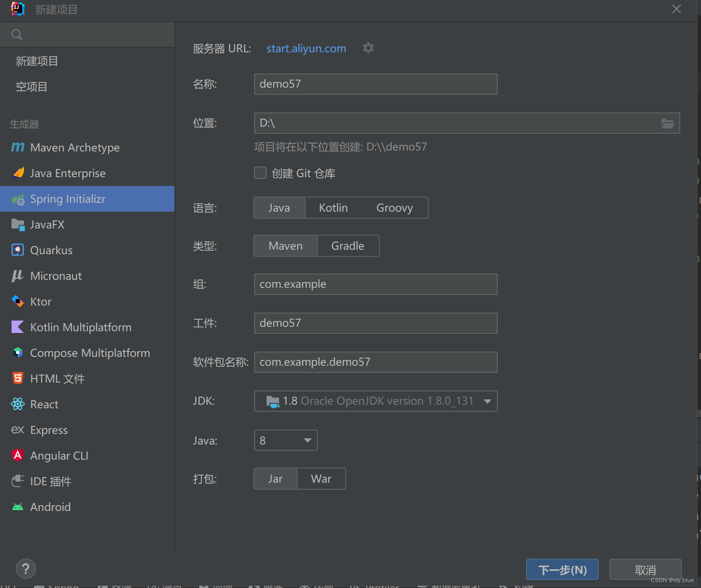Choose Android generator entry
The image size is (701, 588).
click(x=87, y=507)
